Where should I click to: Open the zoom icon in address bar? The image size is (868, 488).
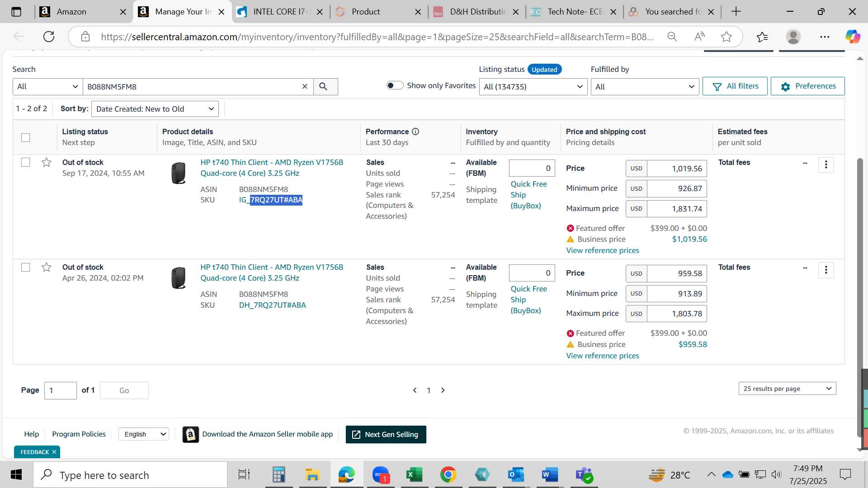672,37
